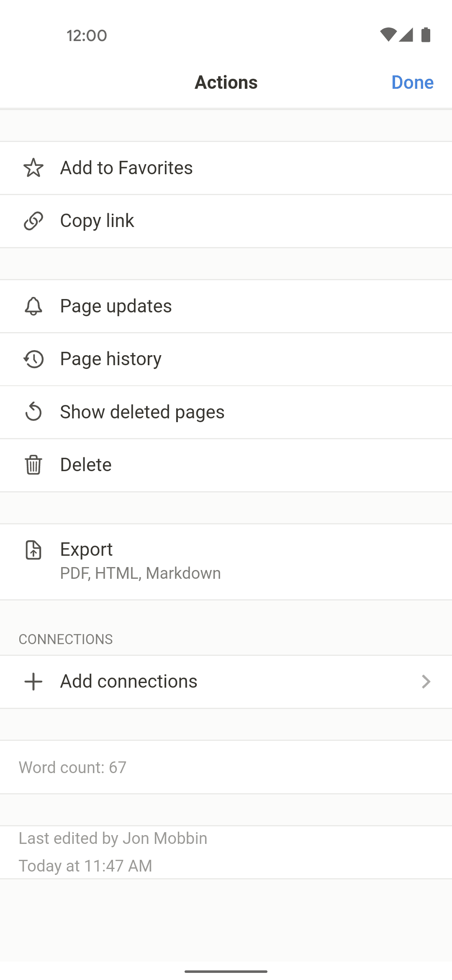Choose Copy link option

point(97,221)
